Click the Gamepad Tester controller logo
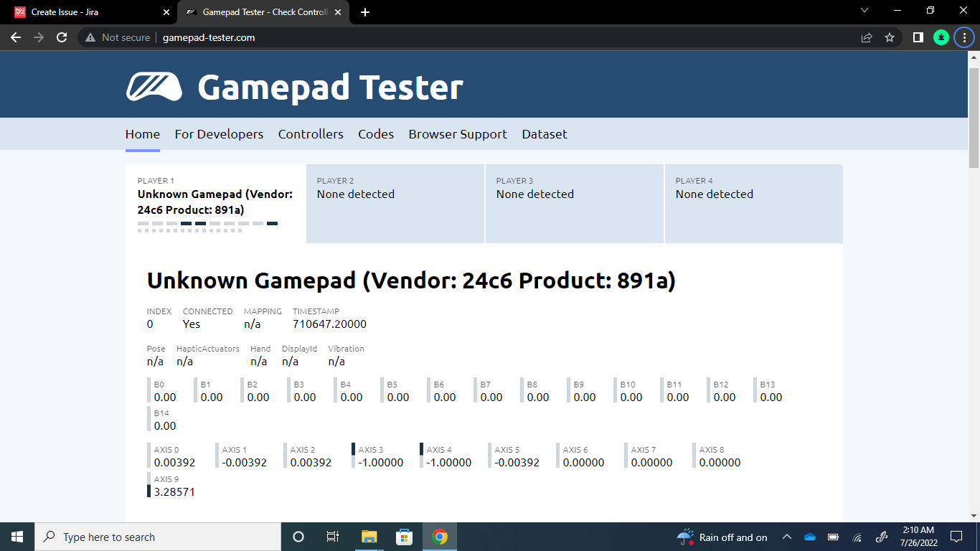Screen dimensions: 980x551 tap(154, 87)
